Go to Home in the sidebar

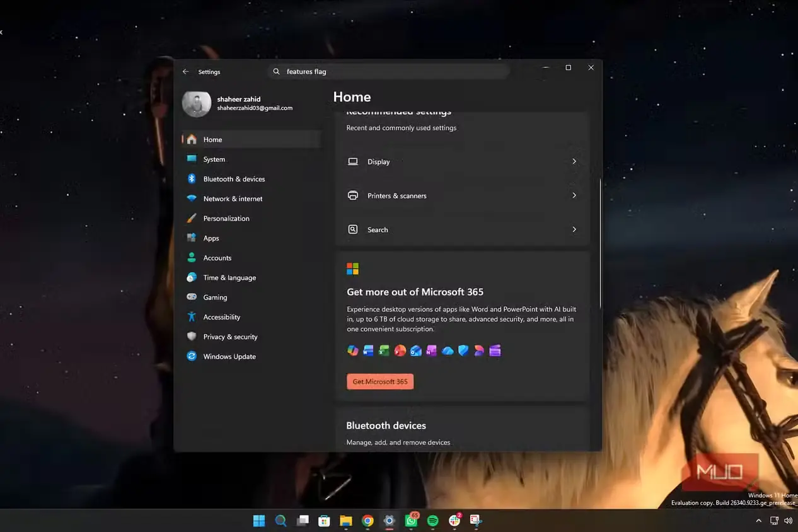252,139
